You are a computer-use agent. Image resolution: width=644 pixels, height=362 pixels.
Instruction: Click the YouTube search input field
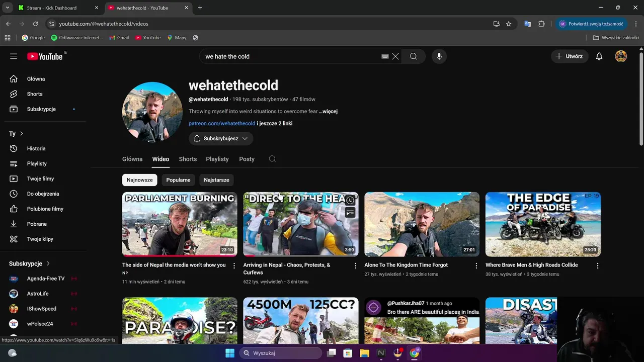[x=292, y=56]
